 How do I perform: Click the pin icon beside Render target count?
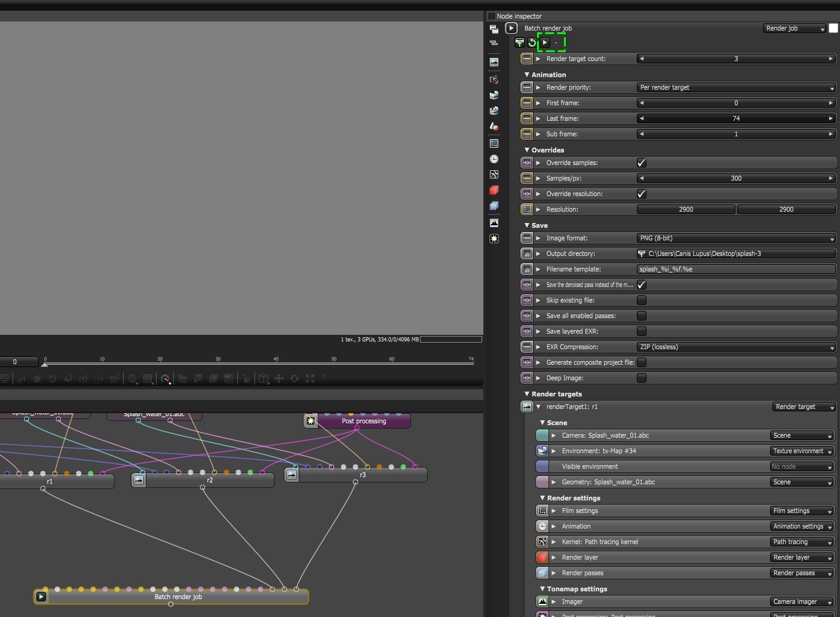click(x=526, y=59)
